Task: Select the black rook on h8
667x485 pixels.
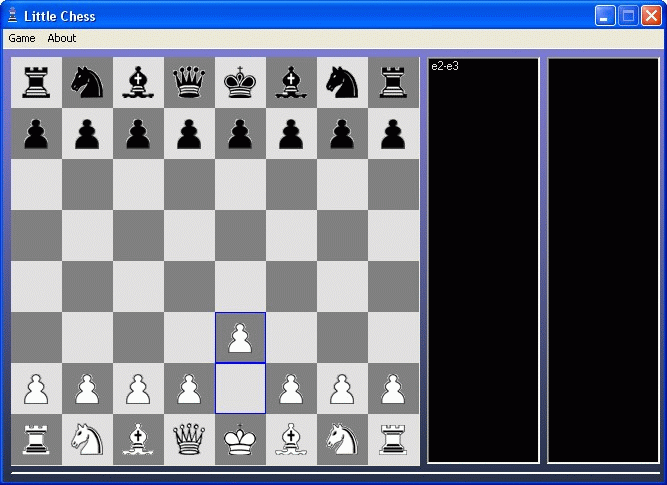Action: click(393, 83)
